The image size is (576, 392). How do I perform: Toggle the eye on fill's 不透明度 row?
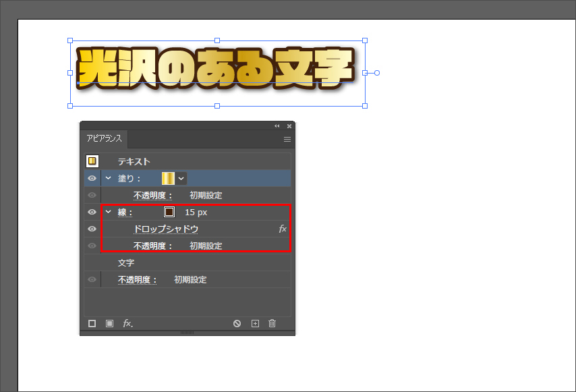(x=92, y=195)
